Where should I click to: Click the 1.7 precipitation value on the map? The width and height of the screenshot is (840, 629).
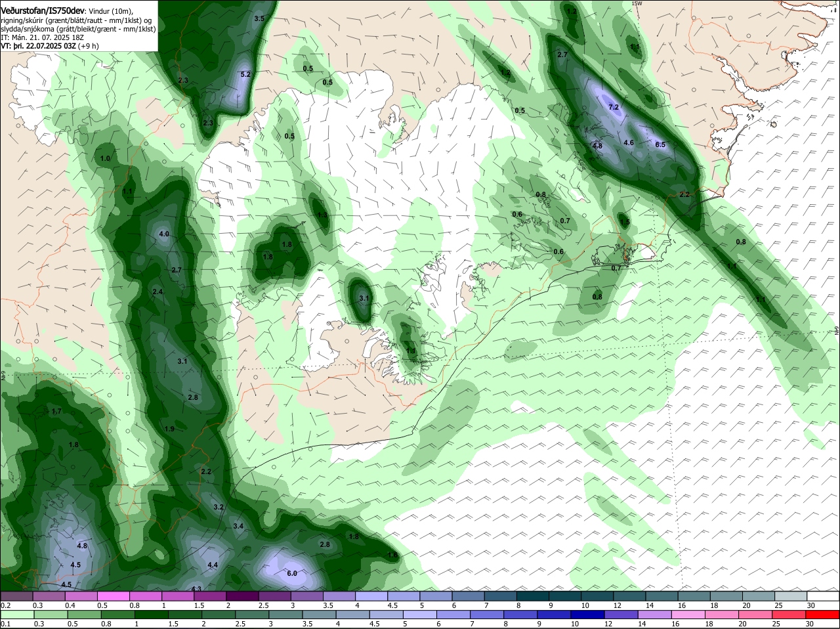click(x=56, y=411)
